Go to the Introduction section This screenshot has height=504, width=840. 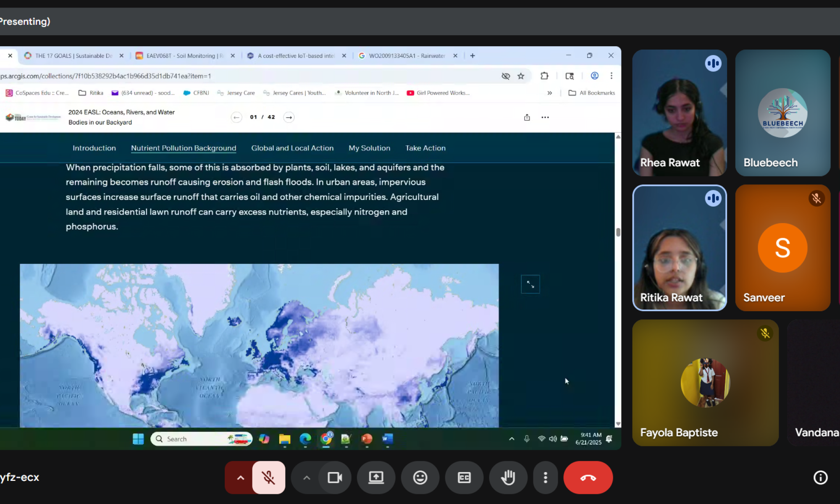(94, 148)
